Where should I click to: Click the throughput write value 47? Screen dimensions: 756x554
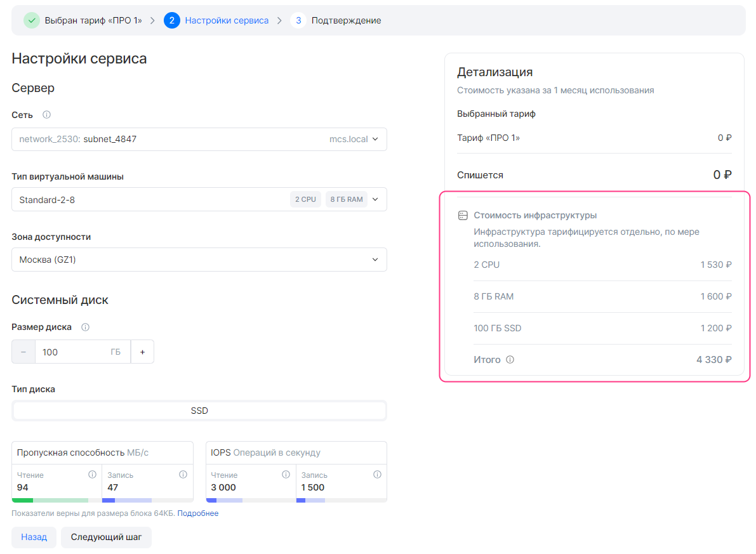coord(113,487)
